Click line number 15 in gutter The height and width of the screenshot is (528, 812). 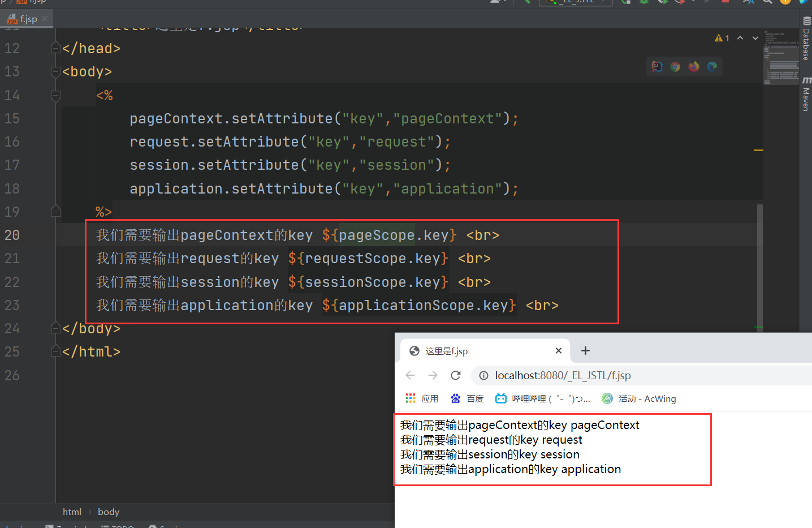pyautogui.click(x=12, y=118)
